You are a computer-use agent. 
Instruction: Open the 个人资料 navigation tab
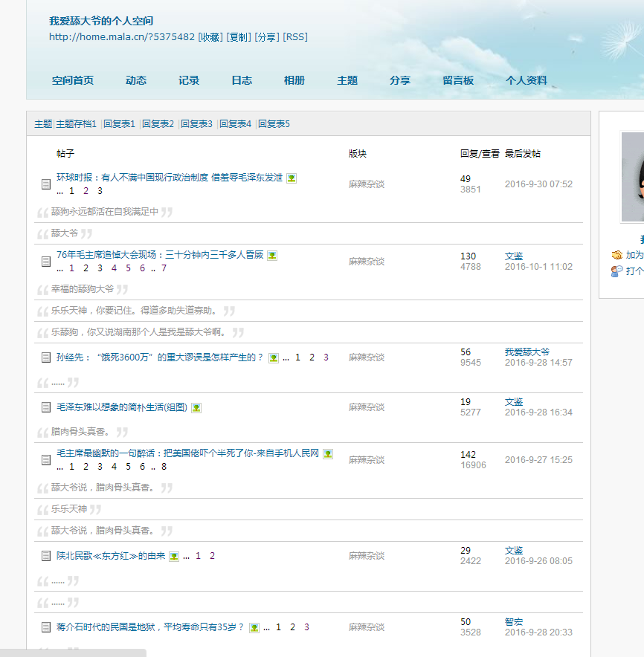click(527, 80)
